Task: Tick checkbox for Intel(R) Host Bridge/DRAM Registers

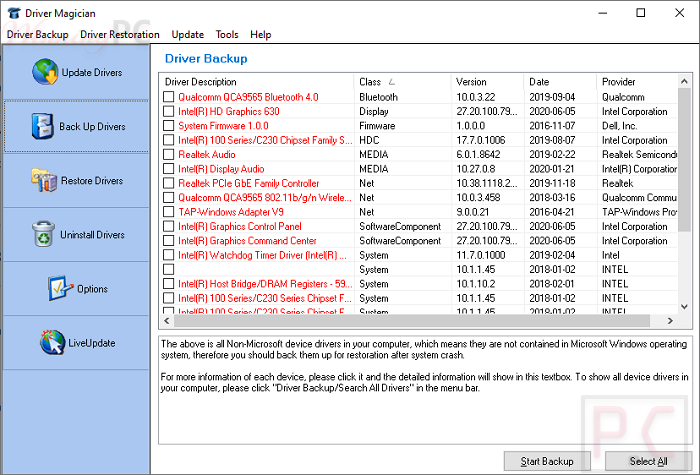Action: tap(168, 283)
